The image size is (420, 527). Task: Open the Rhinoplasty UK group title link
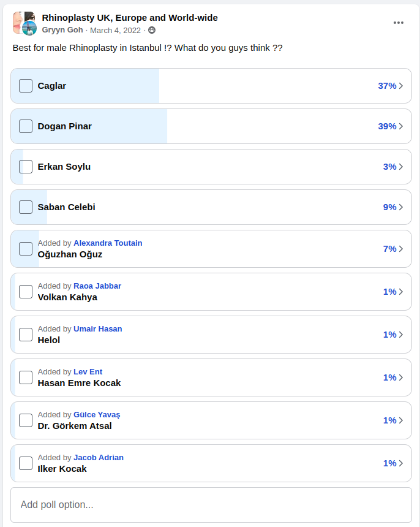point(130,18)
